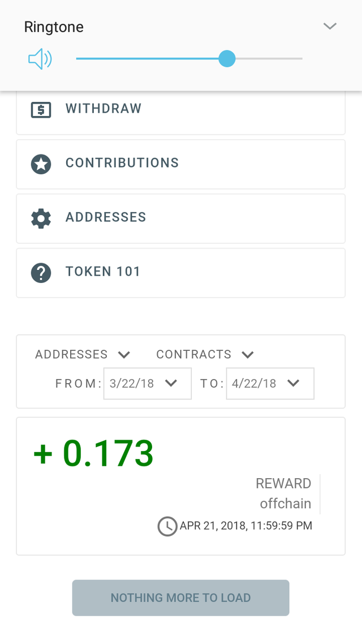This screenshot has height=644, width=362.
Task: Click the clock icon beside the reward timestamp
Action: [x=167, y=526]
